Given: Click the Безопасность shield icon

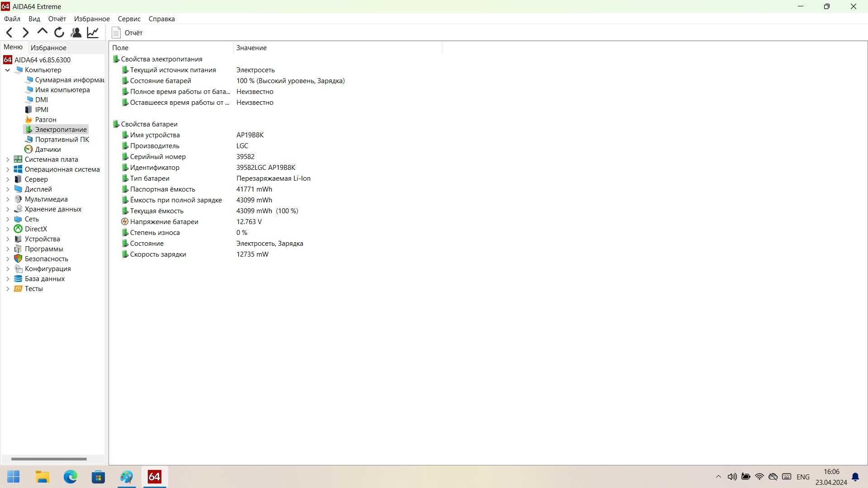Looking at the screenshot, I should tap(18, 259).
